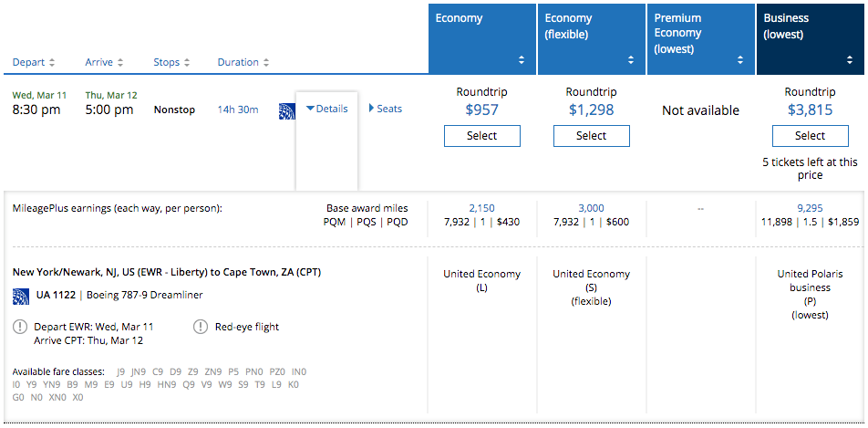Open the Premium Economy (lowest) column header
Image resolution: width=868 pixels, height=428 pixels.
(700, 37)
